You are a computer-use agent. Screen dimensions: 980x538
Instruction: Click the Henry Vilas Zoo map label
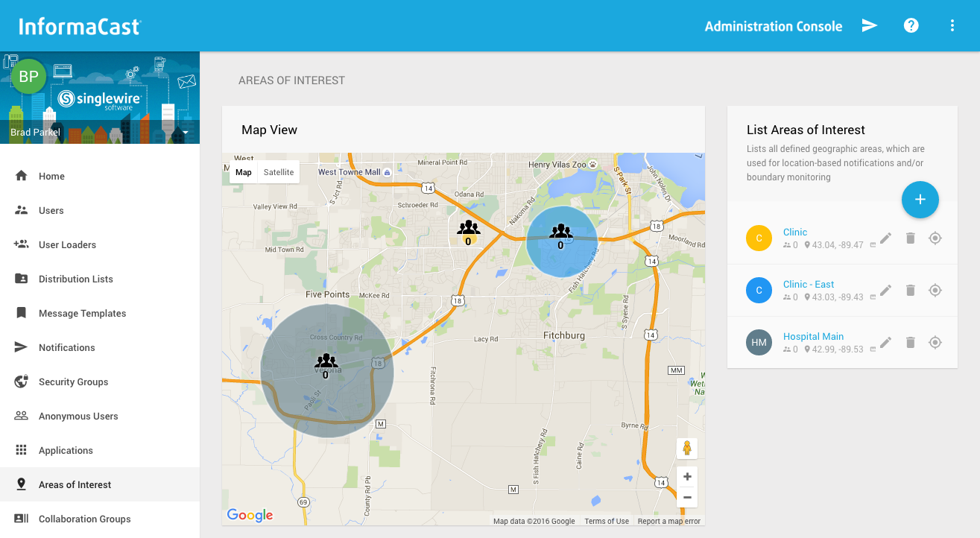coord(559,165)
